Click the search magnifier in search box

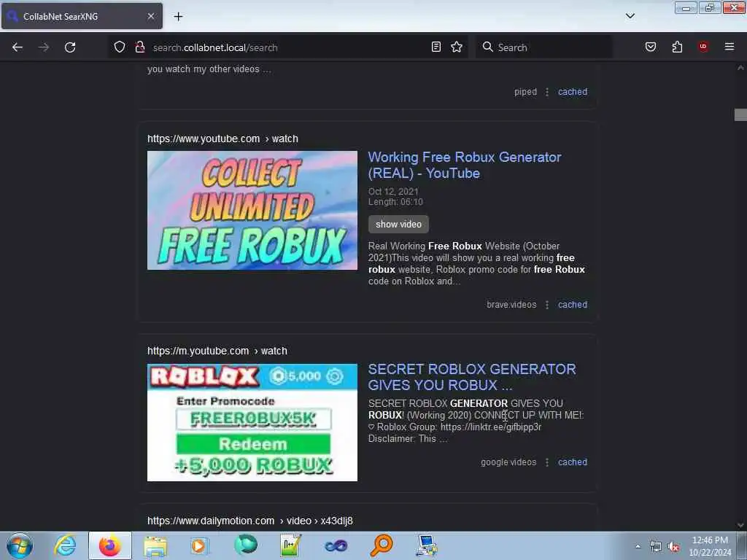487,47
